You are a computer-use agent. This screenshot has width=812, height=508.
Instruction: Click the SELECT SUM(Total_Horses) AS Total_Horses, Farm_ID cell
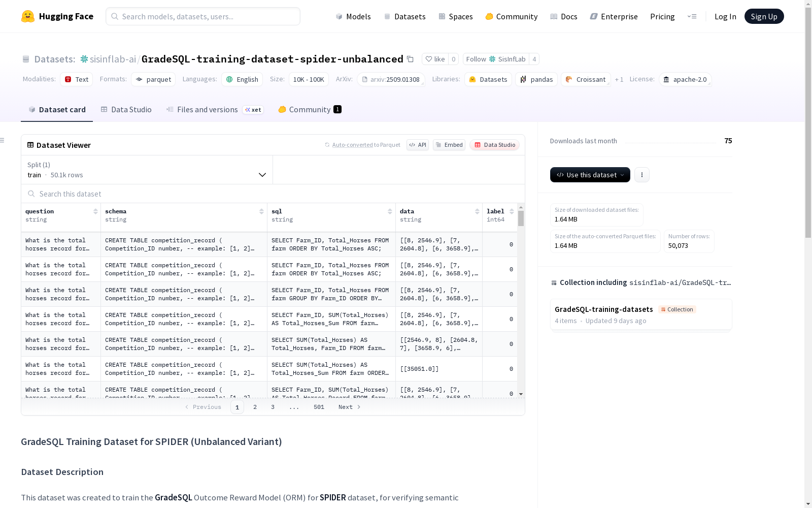click(331, 344)
